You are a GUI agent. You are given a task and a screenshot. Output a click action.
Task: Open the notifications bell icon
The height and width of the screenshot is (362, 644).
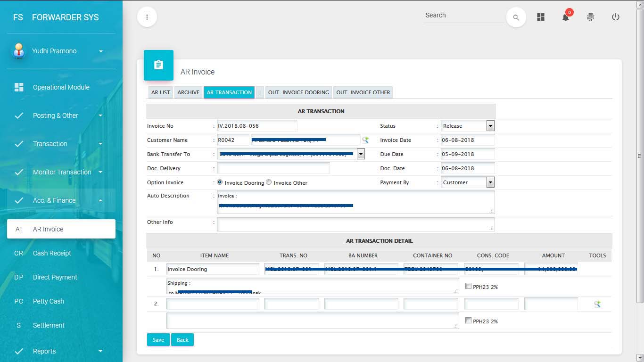pyautogui.click(x=565, y=17)
